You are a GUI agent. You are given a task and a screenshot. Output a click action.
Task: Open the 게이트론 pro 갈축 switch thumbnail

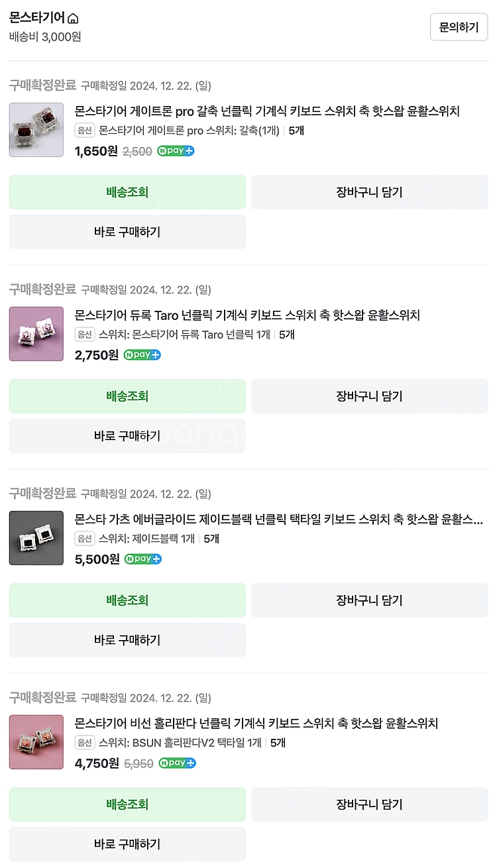[36, 130]
